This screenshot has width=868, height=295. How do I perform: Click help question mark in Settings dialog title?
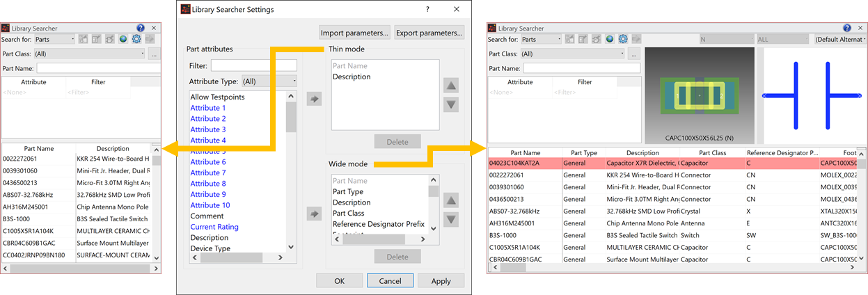click(x=427, y=10)
